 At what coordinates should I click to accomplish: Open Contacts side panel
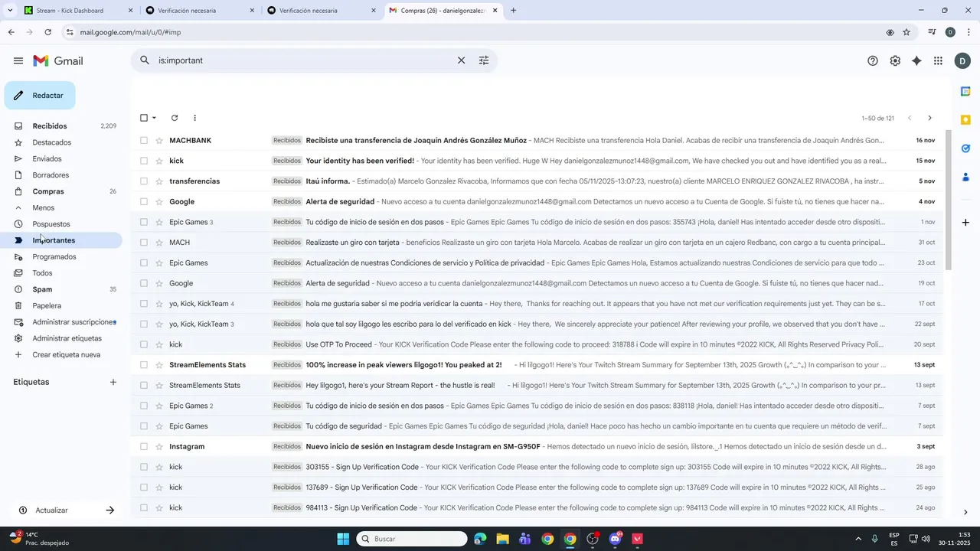point(965,177)
